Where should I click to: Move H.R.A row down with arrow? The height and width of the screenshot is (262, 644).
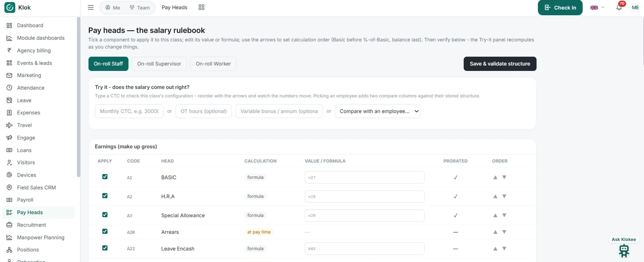pos(504,196)
